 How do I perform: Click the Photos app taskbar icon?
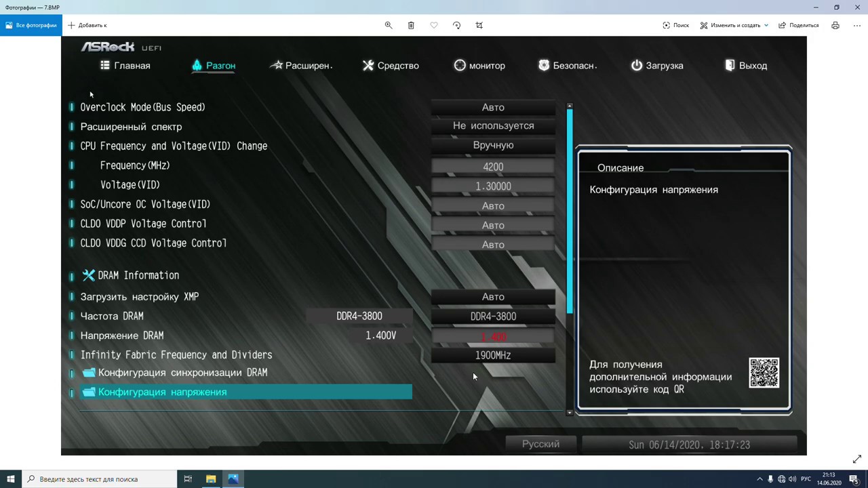[x=233, y=479]
